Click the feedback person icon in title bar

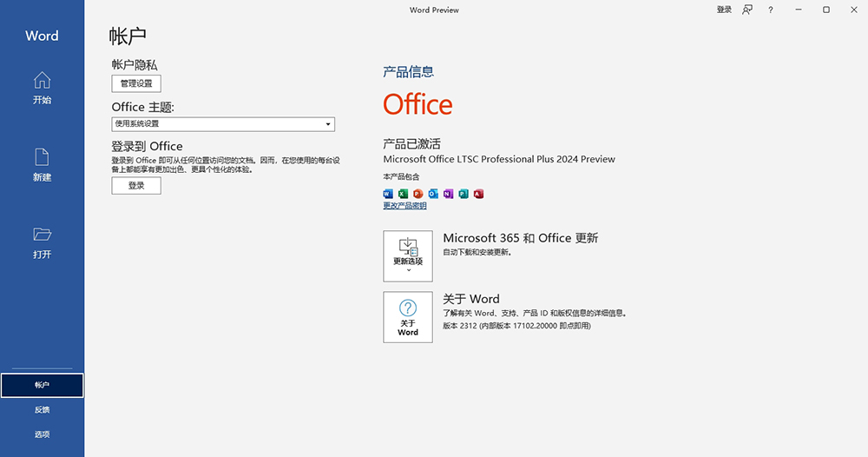click(747, 10)
